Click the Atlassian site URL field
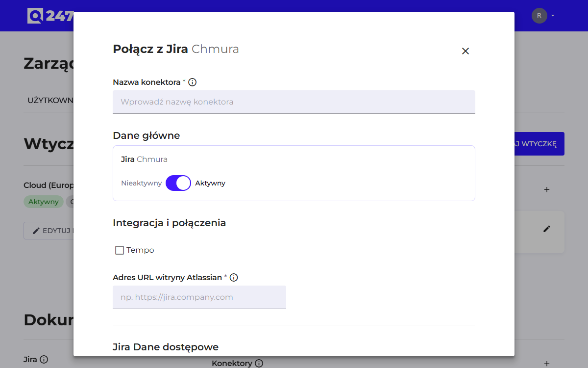Viewport: 588px width, 368px height. pyautogui.click(x=199, y=297)
